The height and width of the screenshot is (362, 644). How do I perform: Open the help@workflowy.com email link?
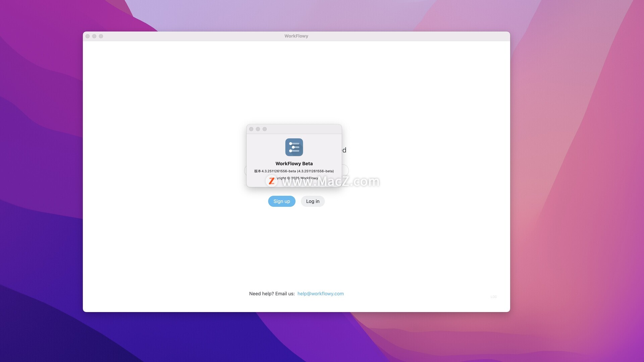[320, 294]
